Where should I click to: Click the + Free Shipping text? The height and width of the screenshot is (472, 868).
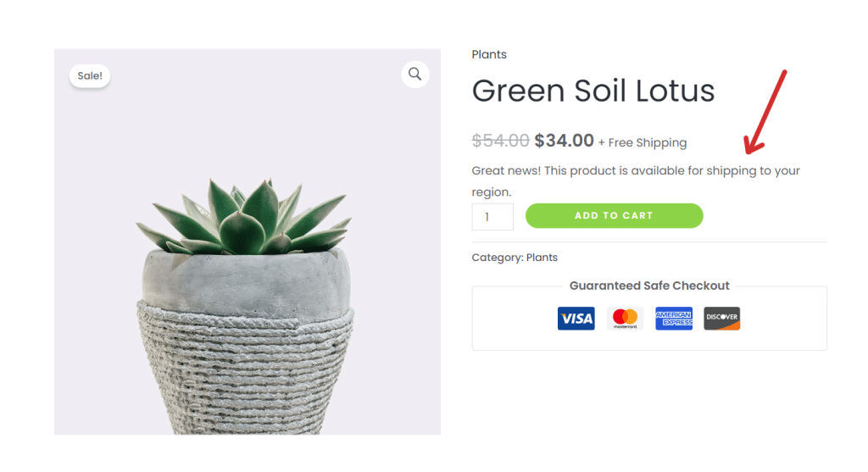pyautogui.click(x=643, y=142)
